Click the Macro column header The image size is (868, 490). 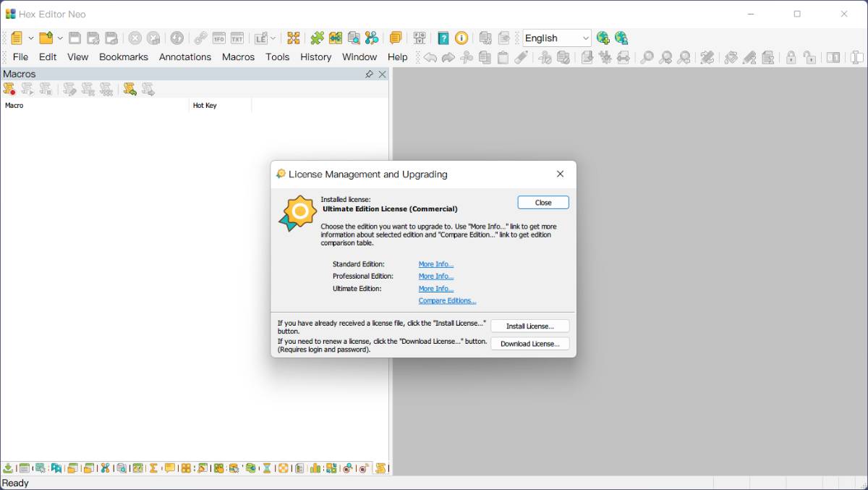(94, 106)
